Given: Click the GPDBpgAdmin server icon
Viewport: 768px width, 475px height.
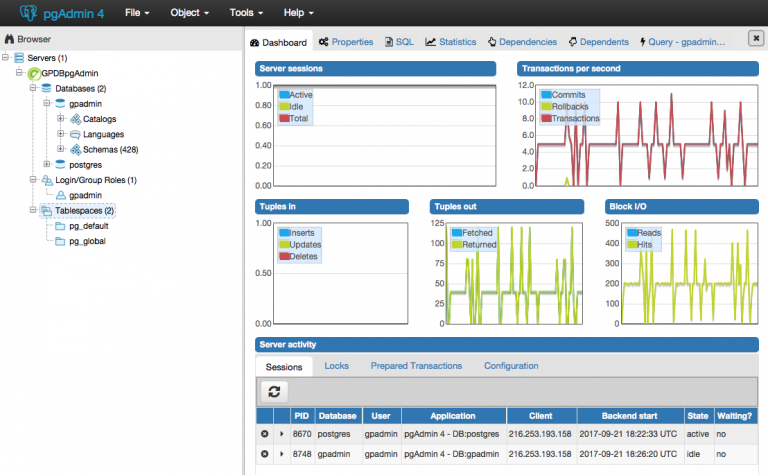Looking at the screenshot, I should click(x=33, y=73).
